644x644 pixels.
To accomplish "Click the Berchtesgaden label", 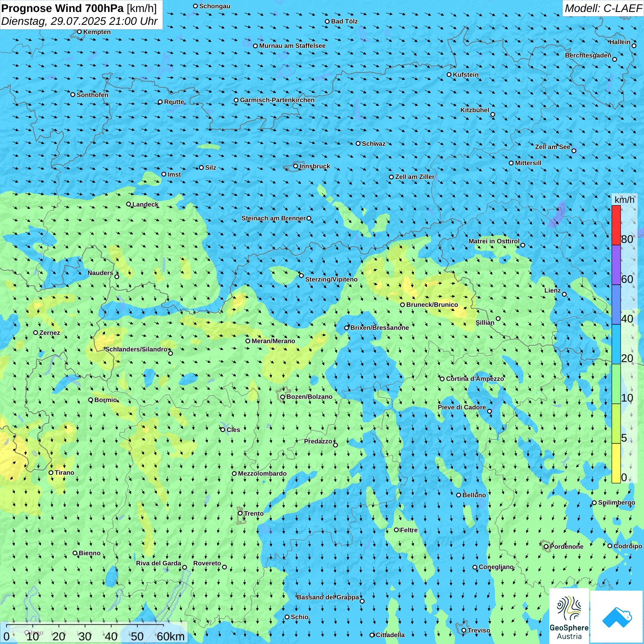I will click(588, 55).
